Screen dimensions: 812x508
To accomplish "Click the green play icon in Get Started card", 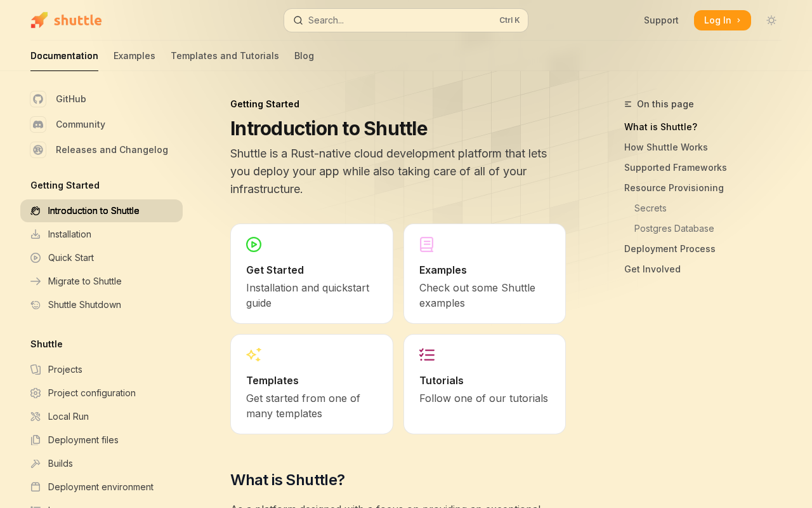I will pos(254,244).
